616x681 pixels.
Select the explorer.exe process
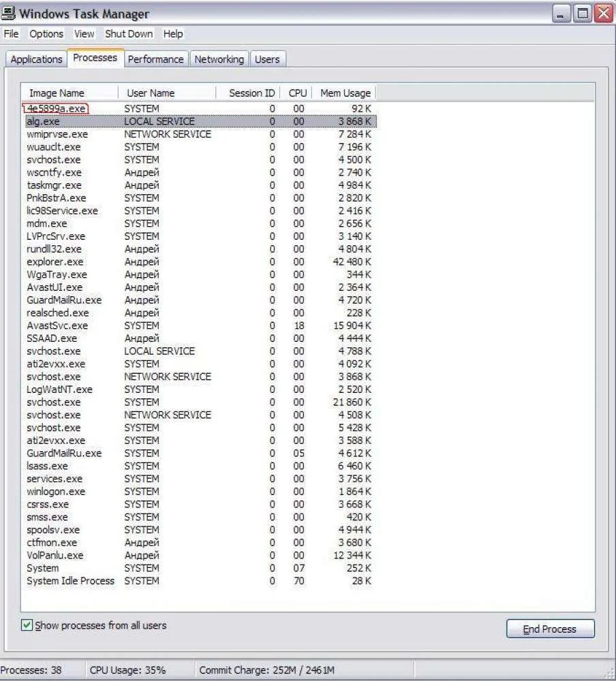click(x=200, y=262)
